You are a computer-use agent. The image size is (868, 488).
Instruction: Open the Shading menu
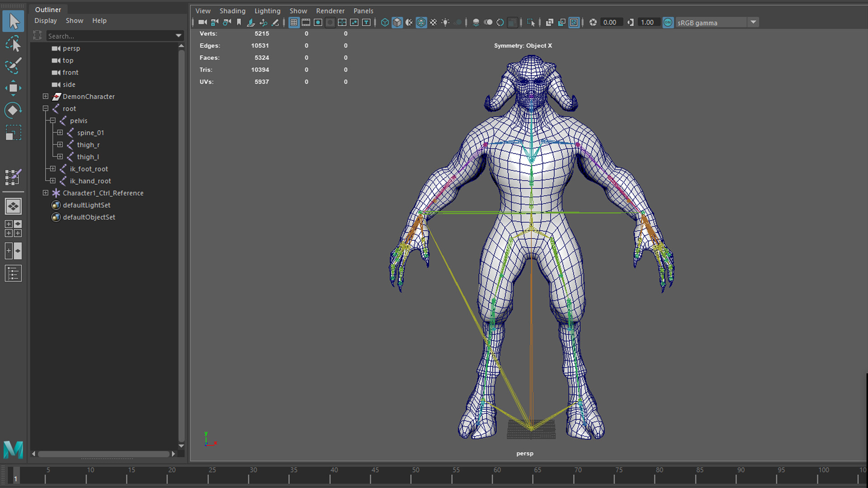pyautogui.click(x=232, y=10)
